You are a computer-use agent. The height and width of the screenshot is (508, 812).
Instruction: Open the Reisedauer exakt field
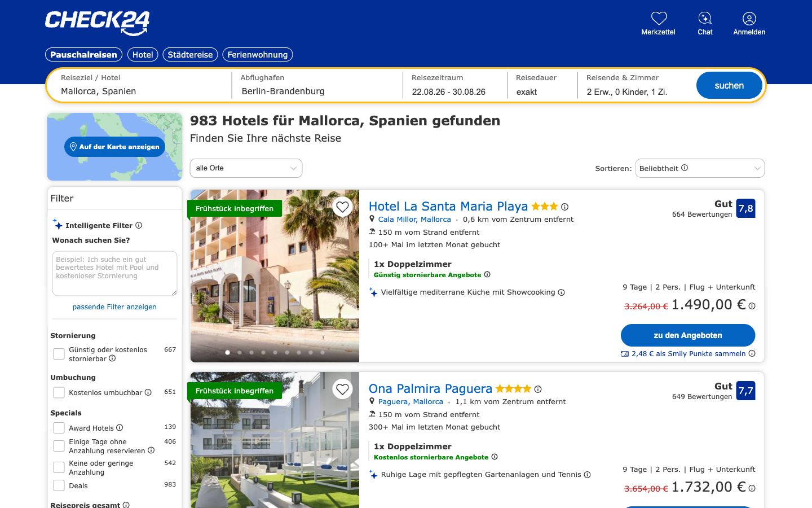(x=541, y=85)
